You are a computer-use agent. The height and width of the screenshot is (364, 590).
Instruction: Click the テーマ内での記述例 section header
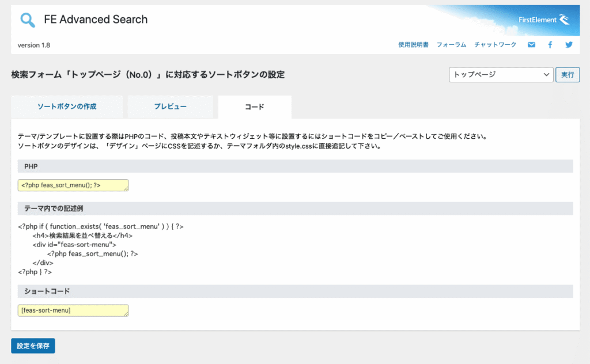(x=296, y=208)
